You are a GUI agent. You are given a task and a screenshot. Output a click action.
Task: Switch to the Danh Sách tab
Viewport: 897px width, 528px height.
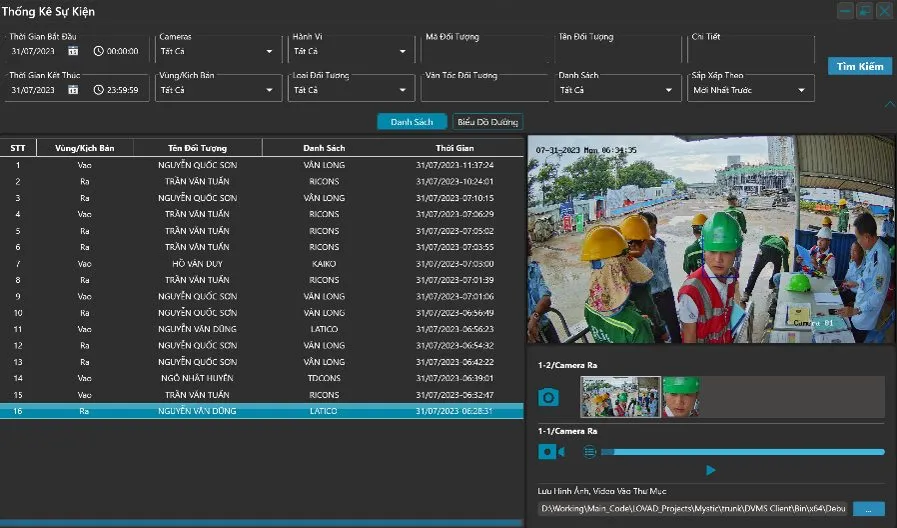(x=411, y=122)
